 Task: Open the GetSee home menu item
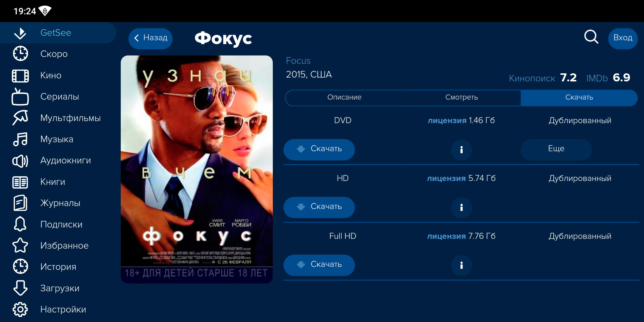click(58, 33)
